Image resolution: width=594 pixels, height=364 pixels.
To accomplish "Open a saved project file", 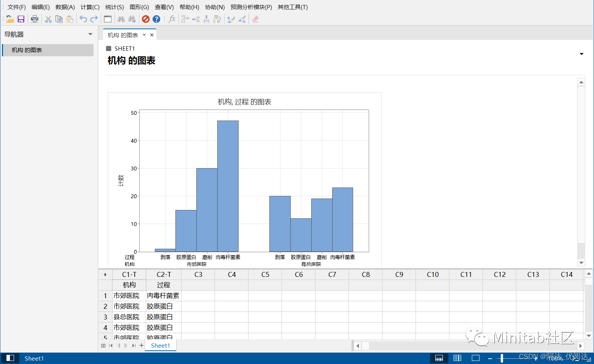I will pos(10,19).
